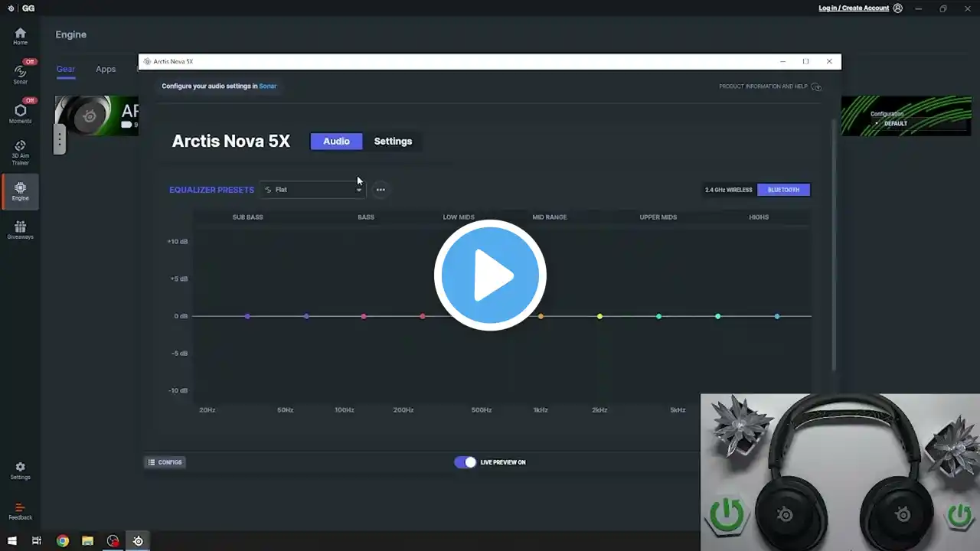Open the Windows Start menu
Image resolution: width=980 pixels, height=551 pixels.
coord(11,541)
